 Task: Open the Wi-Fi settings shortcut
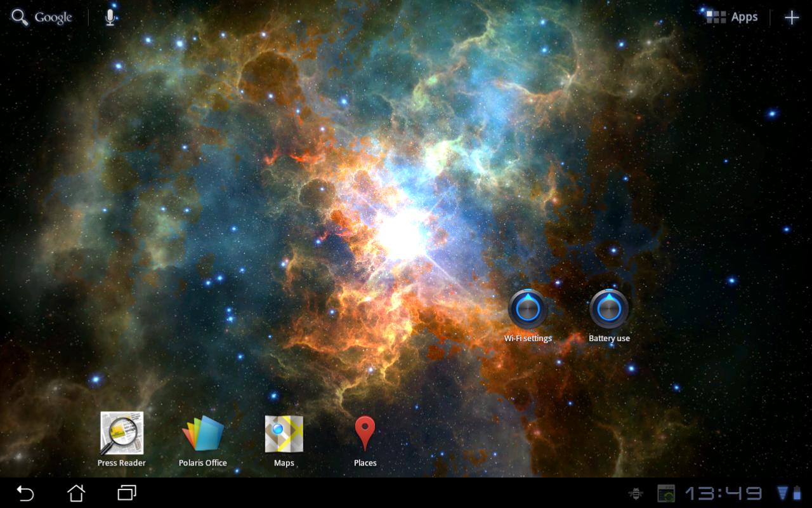click(x=528, y=316)
